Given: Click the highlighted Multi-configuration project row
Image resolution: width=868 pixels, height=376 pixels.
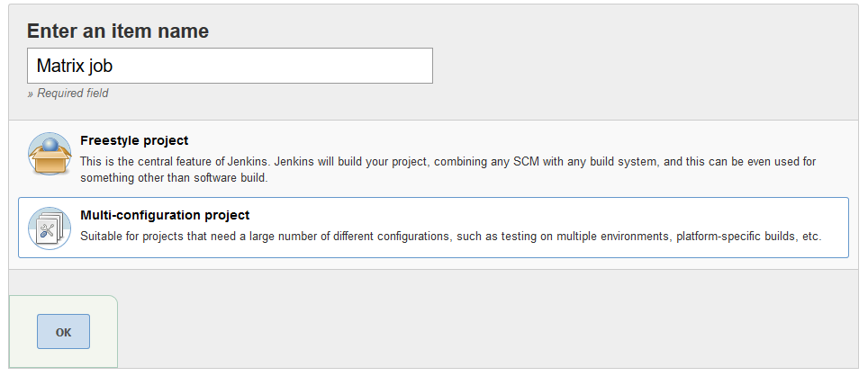Looking at the screenshot, I should [433, 228].
